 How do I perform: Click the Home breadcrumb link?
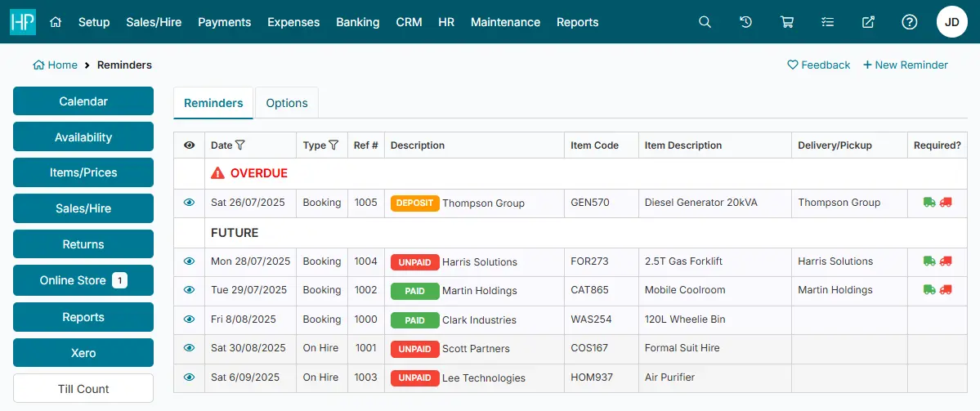pyautogui.click(x=56, y=65)
